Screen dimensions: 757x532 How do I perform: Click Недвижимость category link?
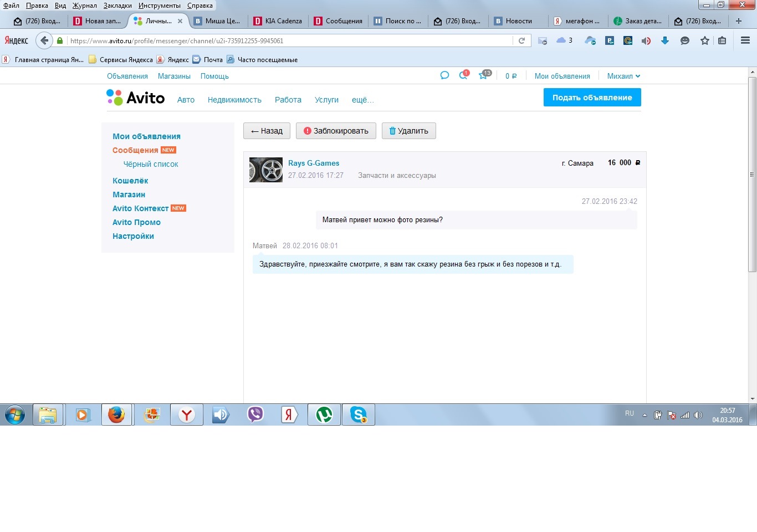point(234,100)
